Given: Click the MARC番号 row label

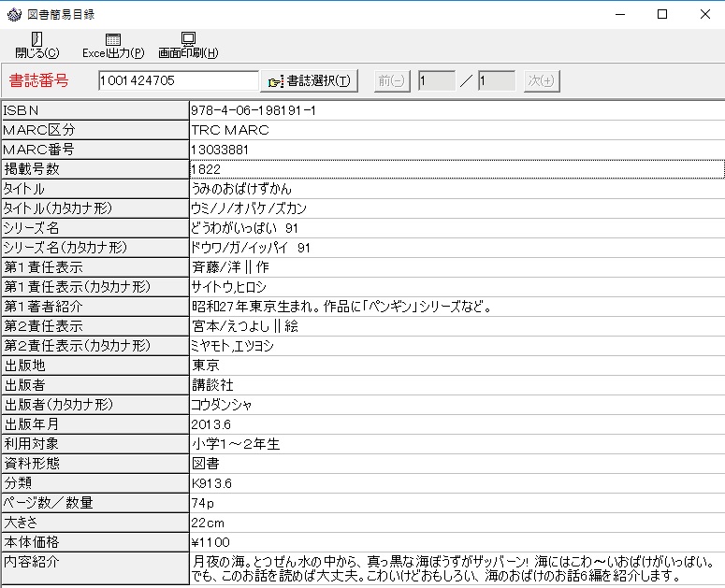Looking at the screenshot, I should (x=94, y=150).
